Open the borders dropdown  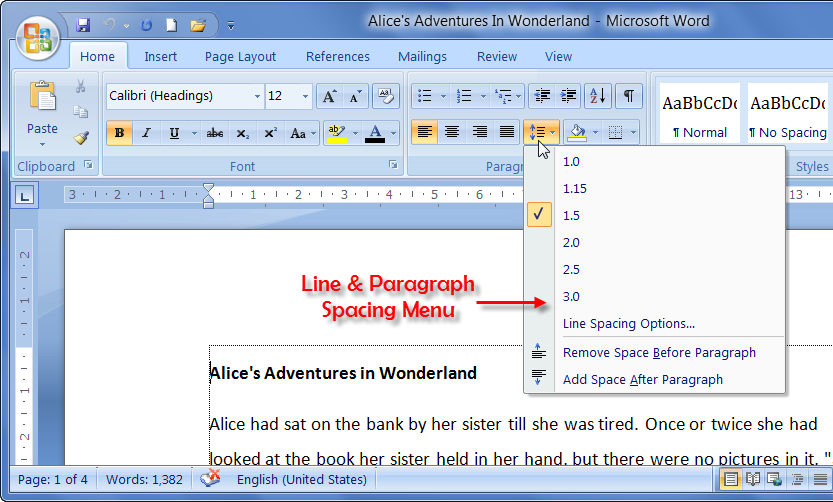pyautogui.click(x=633, y=132)
